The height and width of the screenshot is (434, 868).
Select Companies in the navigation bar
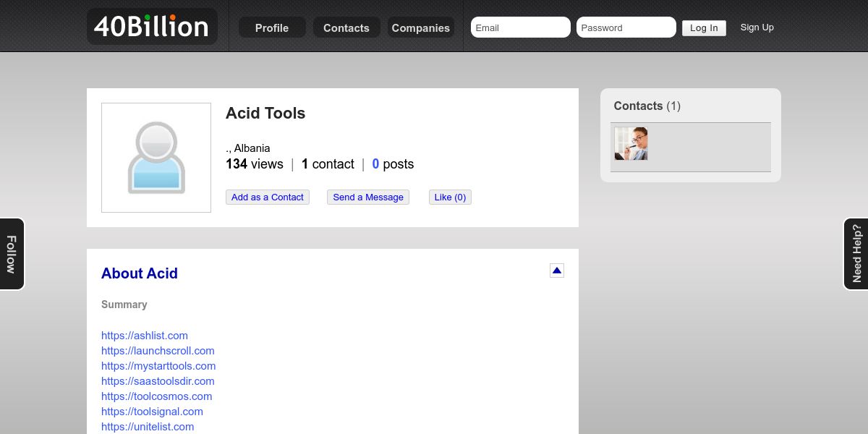point(421,28)
